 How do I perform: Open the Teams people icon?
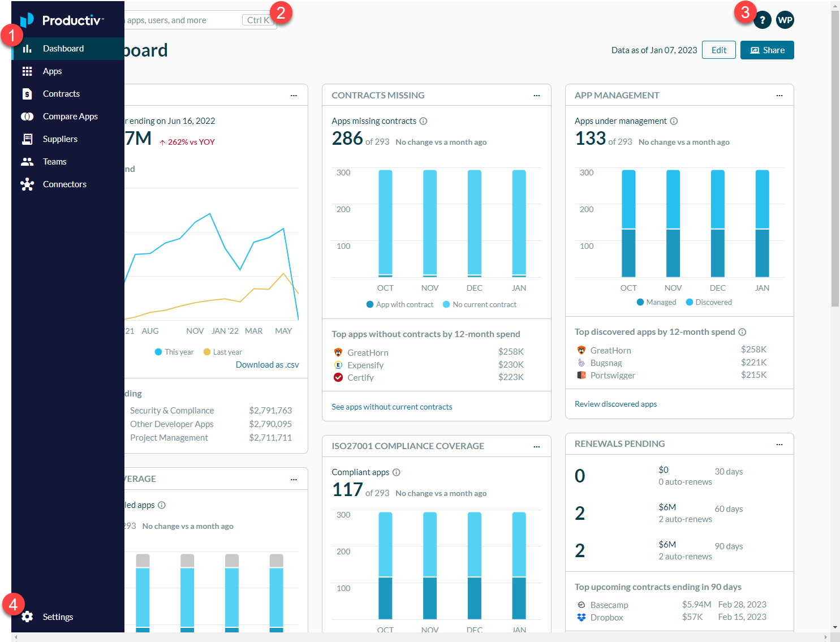(27, 162)
